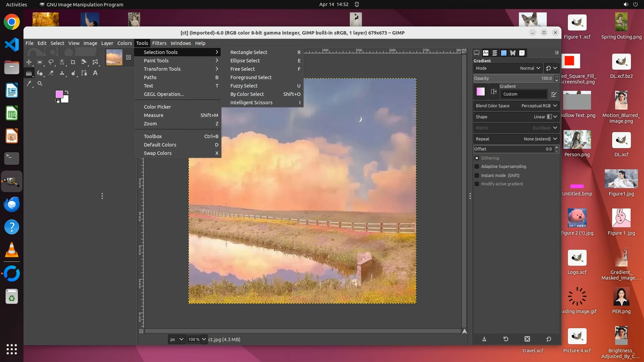Select the Text tool icon

pos(95,73)
